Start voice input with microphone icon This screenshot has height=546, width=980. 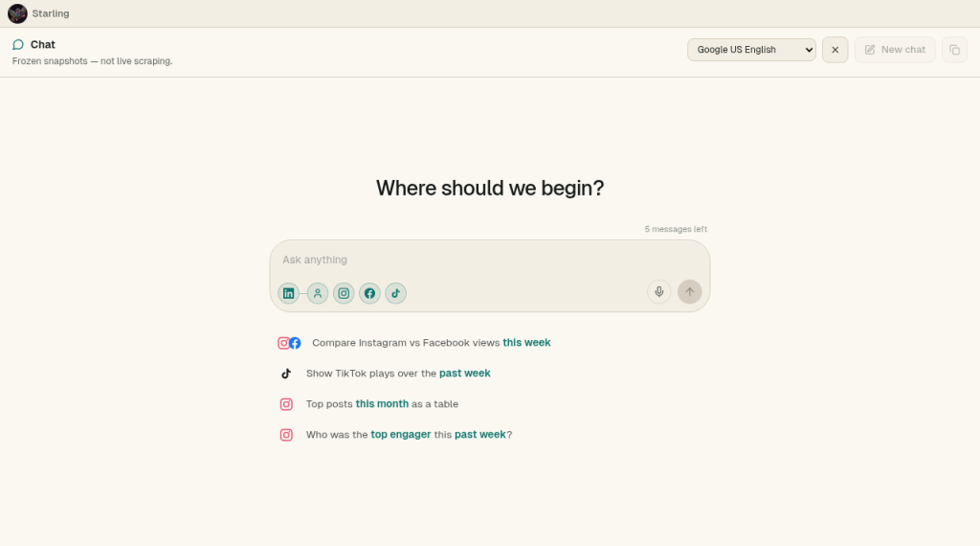tap(658, 292)
